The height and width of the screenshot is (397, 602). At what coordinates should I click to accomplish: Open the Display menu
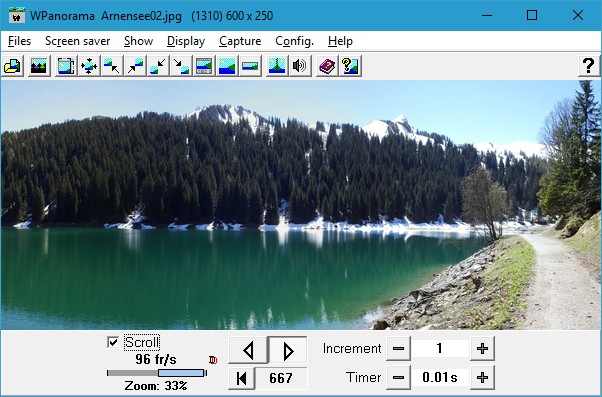click(x=186, y=41)
